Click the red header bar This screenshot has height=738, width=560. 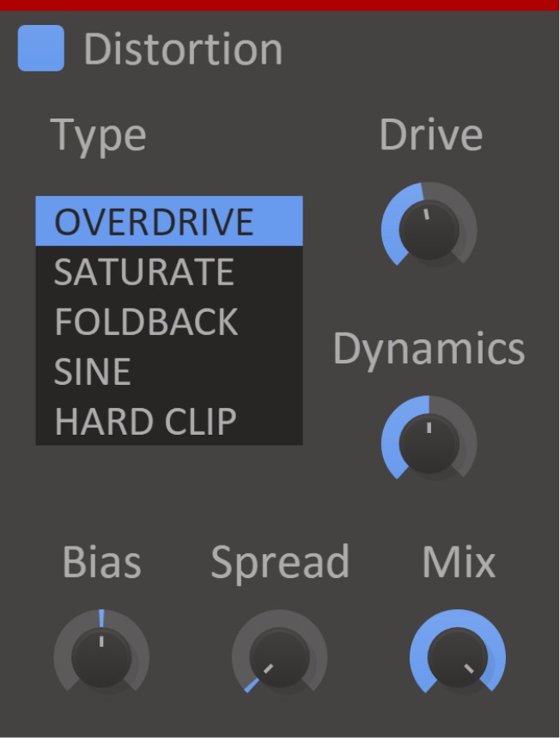[280, 5]
